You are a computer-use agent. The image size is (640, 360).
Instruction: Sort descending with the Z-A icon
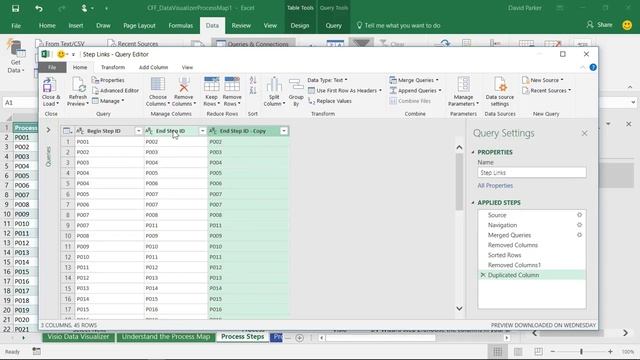(x=253, y=90)
